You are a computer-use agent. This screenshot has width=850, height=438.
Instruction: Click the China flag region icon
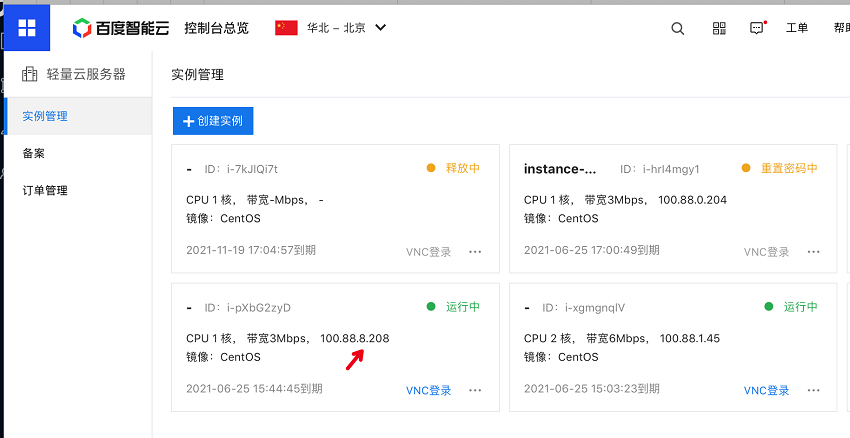point(287,28)
